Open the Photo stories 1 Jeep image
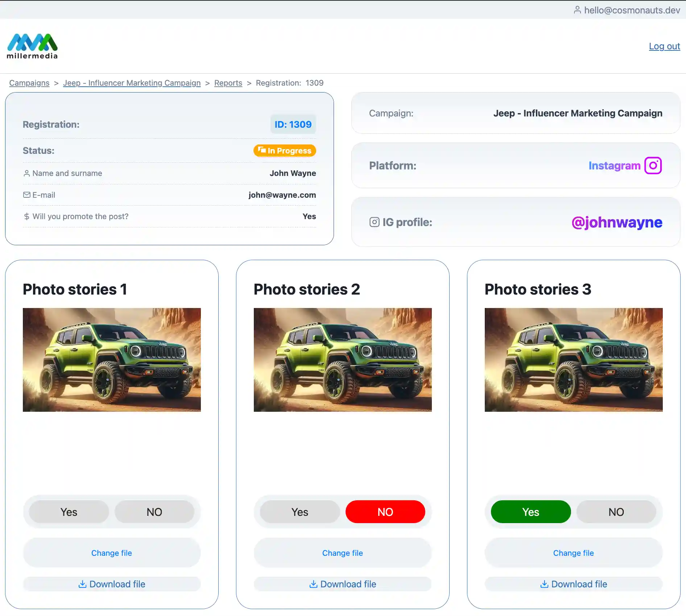Screen dimensions: 686x616 pyautogui.click(x=112, y=360)
